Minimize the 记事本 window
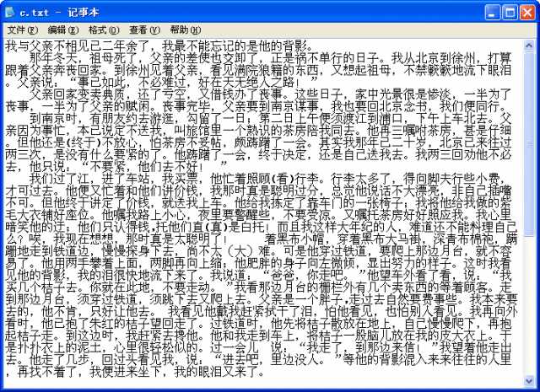This screenshot has height=392, width=540. point(492,13)
